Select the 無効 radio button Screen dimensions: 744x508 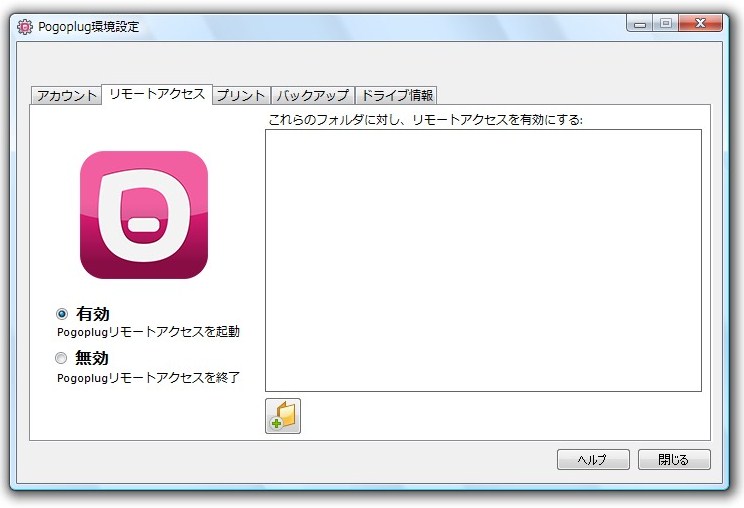[61, 358]
